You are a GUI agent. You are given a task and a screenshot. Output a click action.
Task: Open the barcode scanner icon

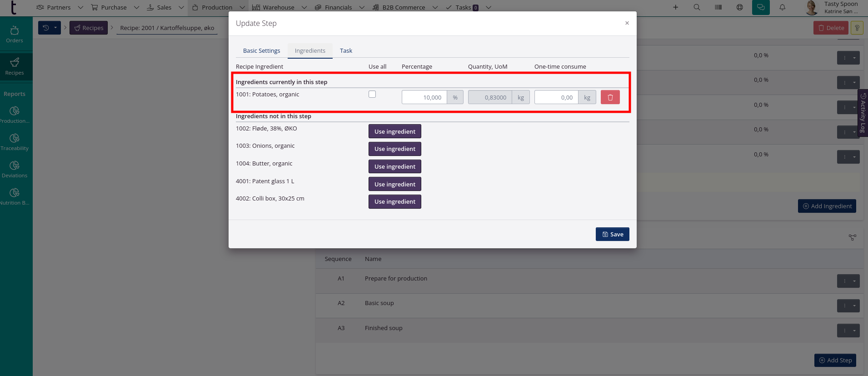coord(718,7)
